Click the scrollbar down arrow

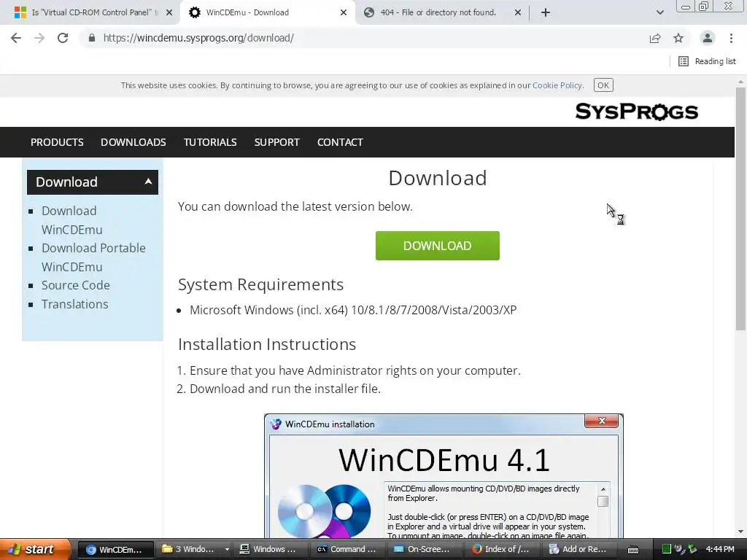(740, 532)
